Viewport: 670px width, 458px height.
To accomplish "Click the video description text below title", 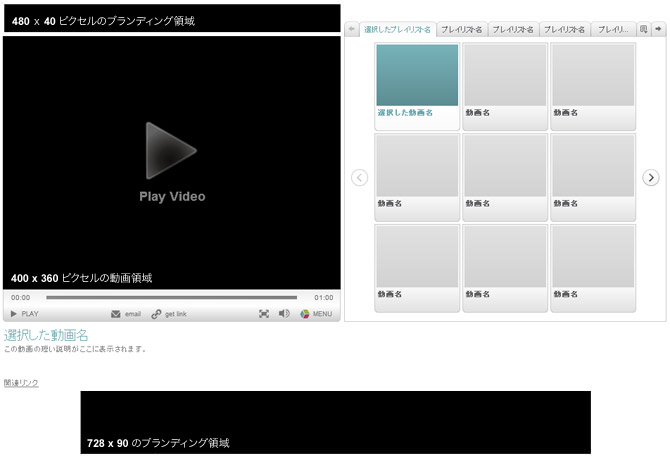I will coord(76,349).
